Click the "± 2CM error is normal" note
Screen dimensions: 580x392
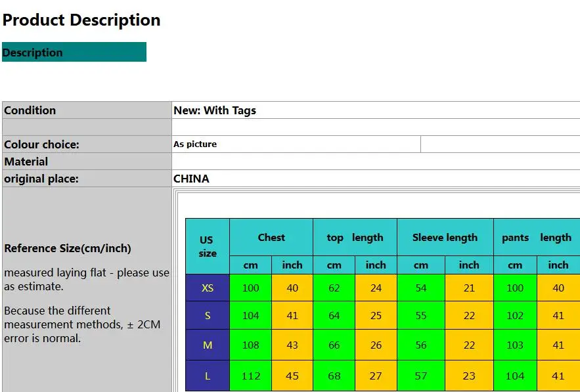click(82, 332)
